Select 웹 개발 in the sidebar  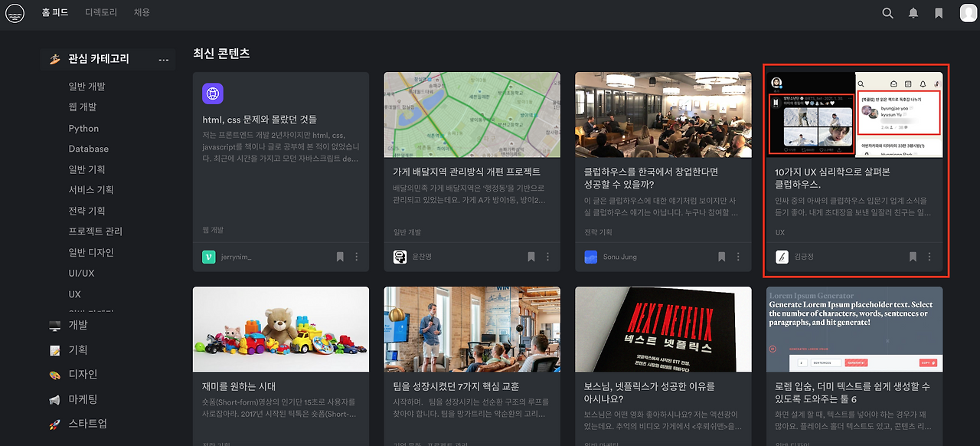point(83,107)
